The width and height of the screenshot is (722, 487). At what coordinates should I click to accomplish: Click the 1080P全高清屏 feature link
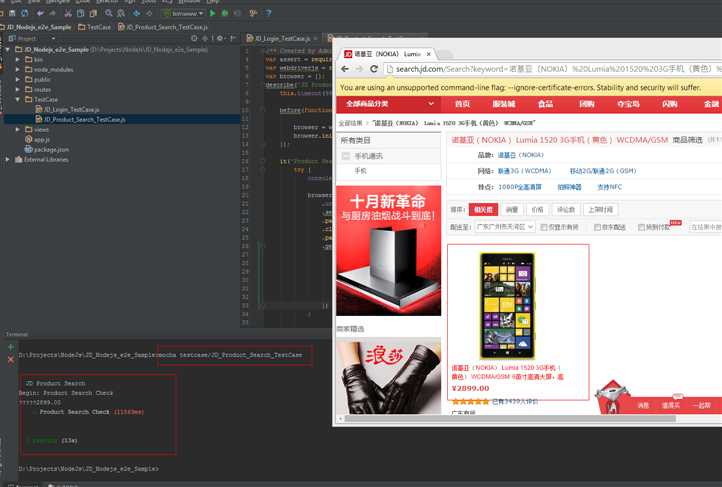[520, 187]
